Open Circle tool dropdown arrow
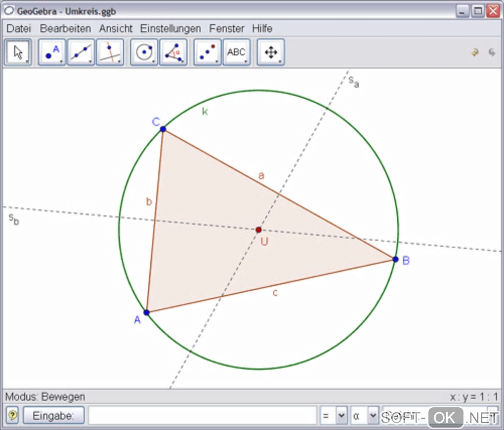 153,61
